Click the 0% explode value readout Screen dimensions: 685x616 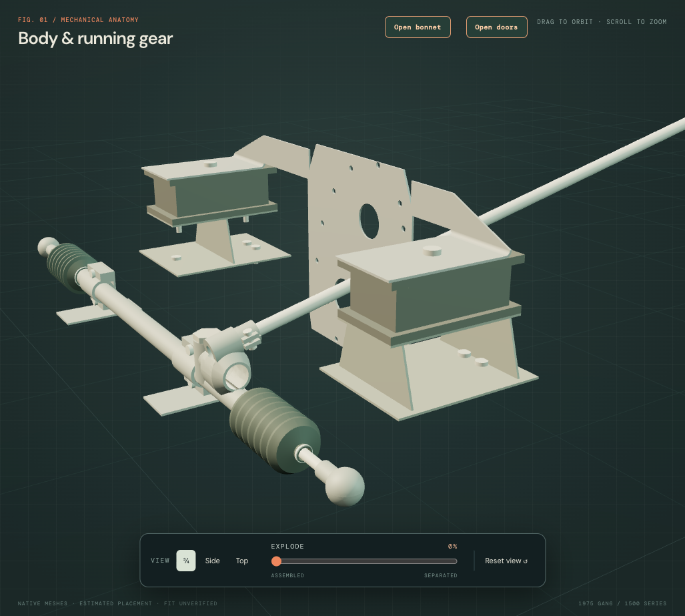pos(453,547)
